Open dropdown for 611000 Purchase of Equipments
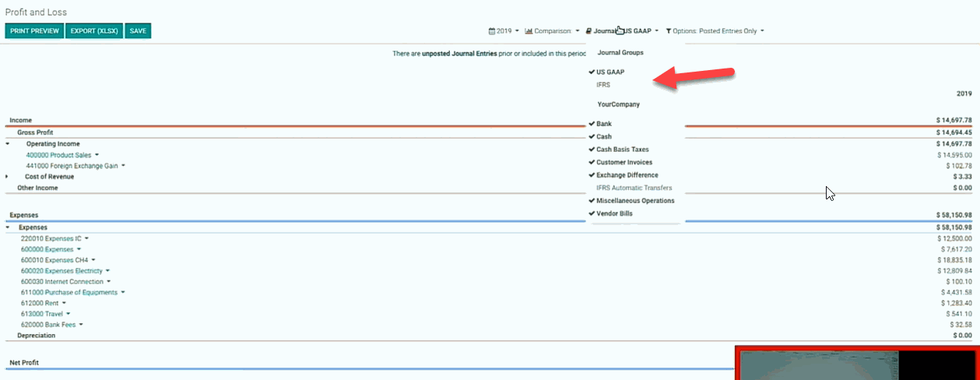The width and height of the screenshot is (980, 380). point(123,293)
